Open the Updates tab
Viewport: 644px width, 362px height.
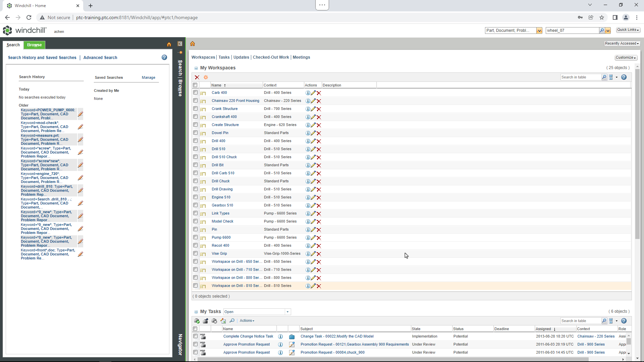pos(241,57)
